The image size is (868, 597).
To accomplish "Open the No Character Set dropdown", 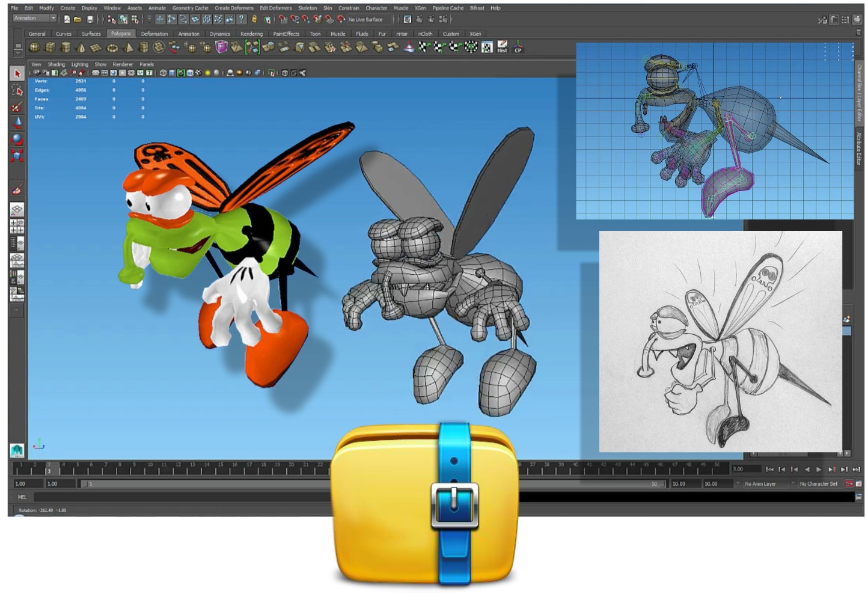I will [x=819, y=483].
